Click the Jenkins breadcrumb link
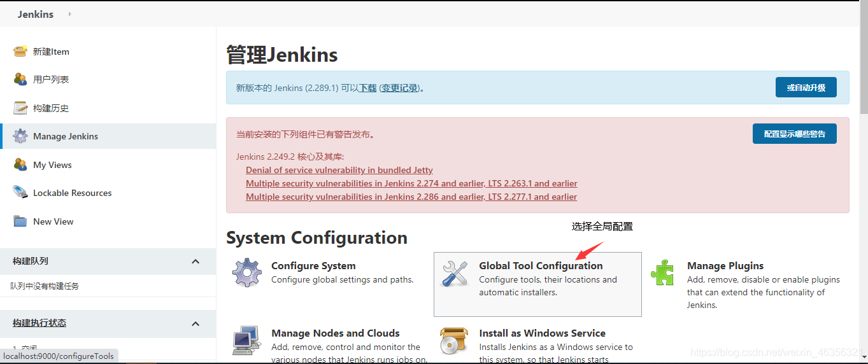Image resolution: width=868 pixels, height=364 pixels. tap(36, 14)
